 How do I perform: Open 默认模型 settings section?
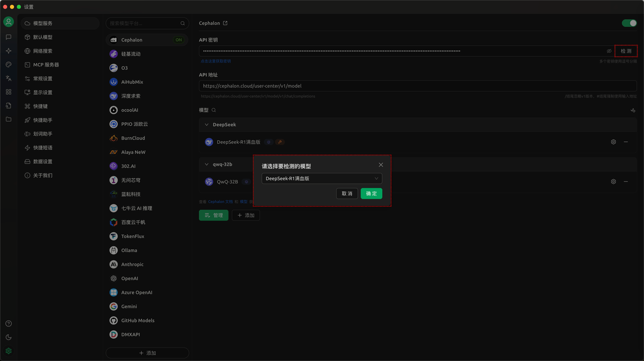click(x=43, y=37)
